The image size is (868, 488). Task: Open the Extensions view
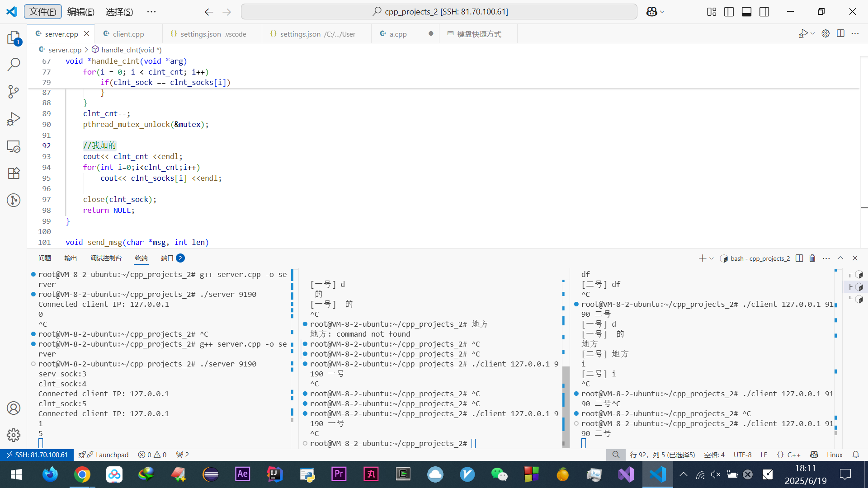click(x=14, y=173)
